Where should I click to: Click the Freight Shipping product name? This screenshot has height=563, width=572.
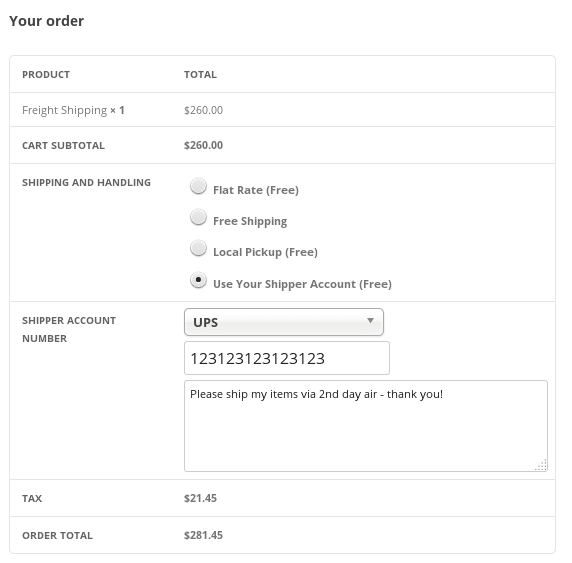coord(65,110)
